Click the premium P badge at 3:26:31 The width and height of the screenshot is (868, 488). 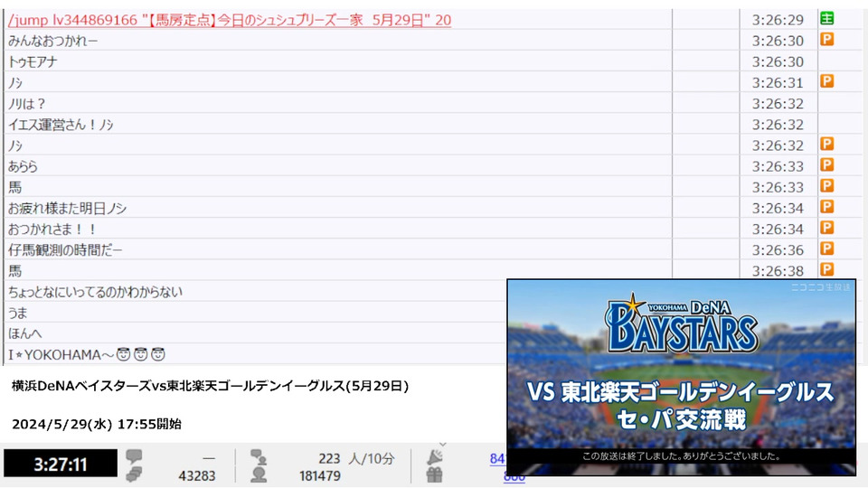tap(826, 82)
